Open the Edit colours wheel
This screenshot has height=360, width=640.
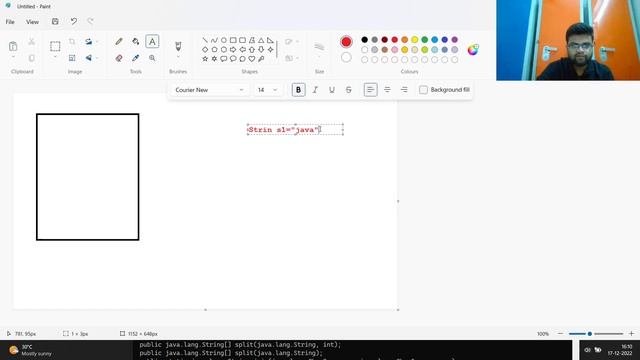[x=473, y=49]
